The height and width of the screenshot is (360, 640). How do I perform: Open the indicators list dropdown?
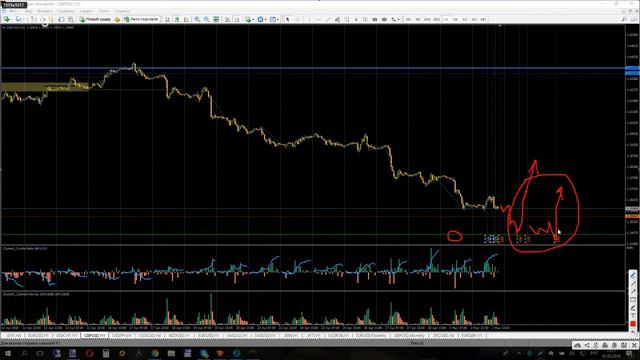[249, 19]
